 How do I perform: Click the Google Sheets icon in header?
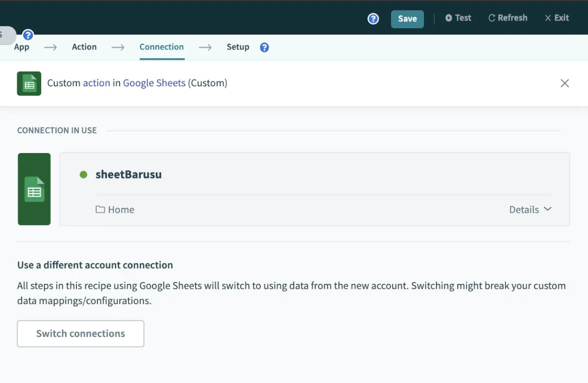coord(29,83)
